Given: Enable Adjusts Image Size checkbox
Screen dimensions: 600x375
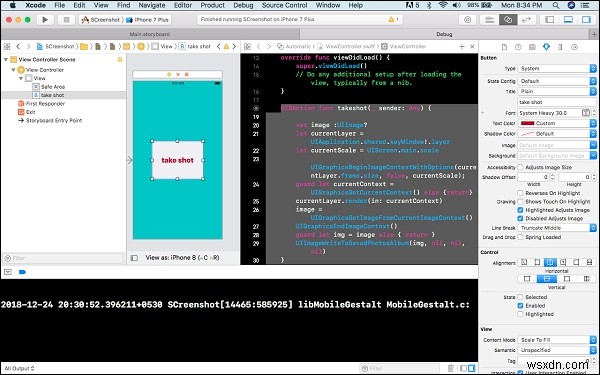Looking at the screenshot, I should 520,167.
